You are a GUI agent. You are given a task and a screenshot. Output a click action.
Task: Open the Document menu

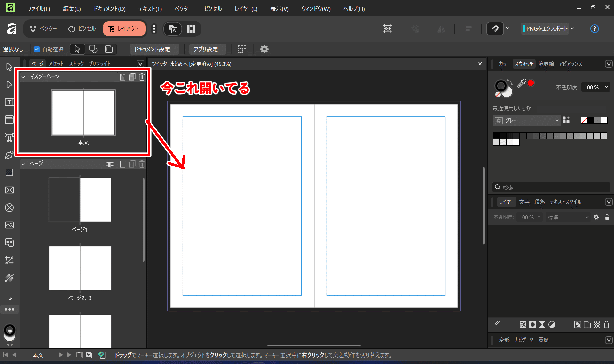click(x=109, y=9)
